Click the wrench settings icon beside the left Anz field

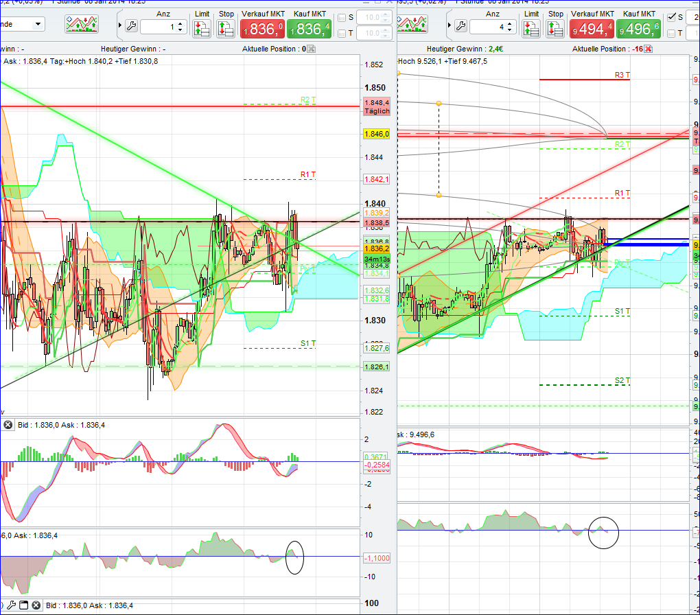pos(132,25)
